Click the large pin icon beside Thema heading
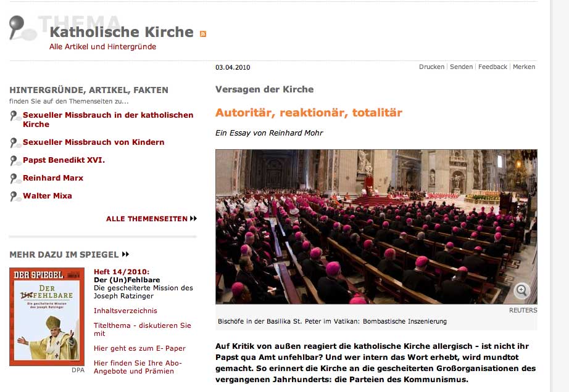The image size is (569, 392). (x=22, y=28)
